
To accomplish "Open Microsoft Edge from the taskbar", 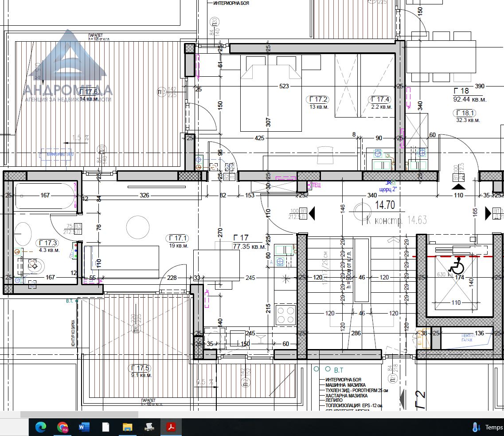I will point(41,427).
